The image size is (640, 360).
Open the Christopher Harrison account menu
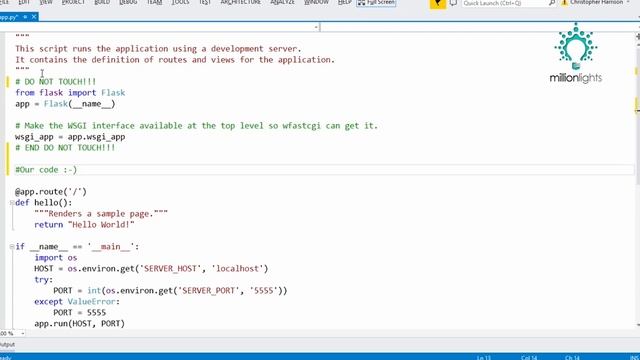click(597, 2)
